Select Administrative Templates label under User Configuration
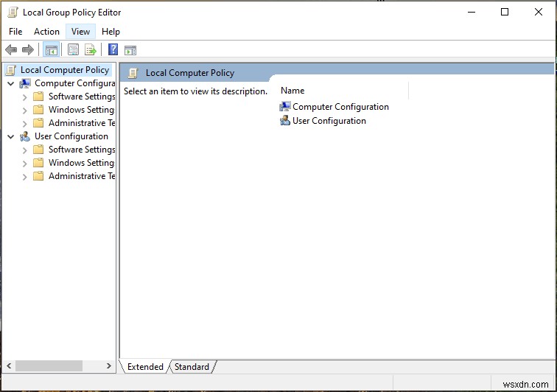557x392 pixels. pyautogui.click(x=82, y=176)
